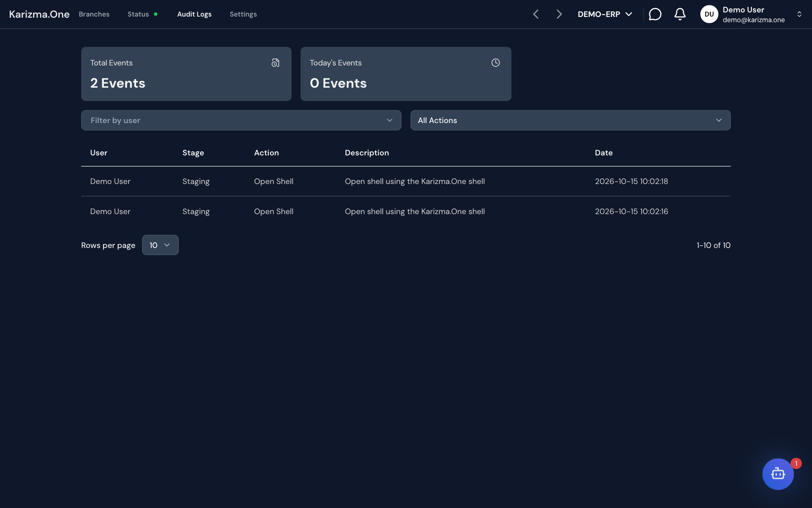This screenshot has width=812, height=508.
Task: Click the Action column header
Action: [x=266, y=152]
